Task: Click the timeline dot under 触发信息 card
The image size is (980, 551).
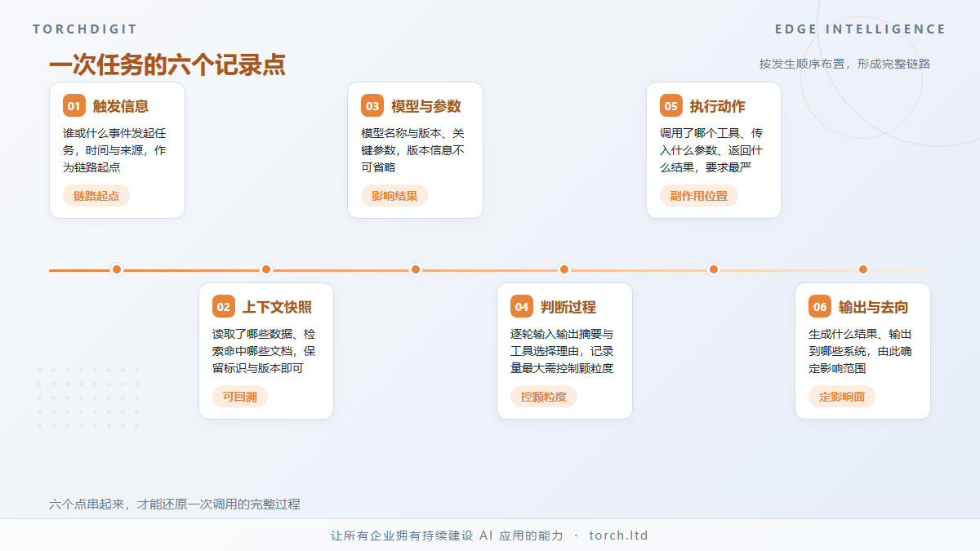Action: pos(117,269)
